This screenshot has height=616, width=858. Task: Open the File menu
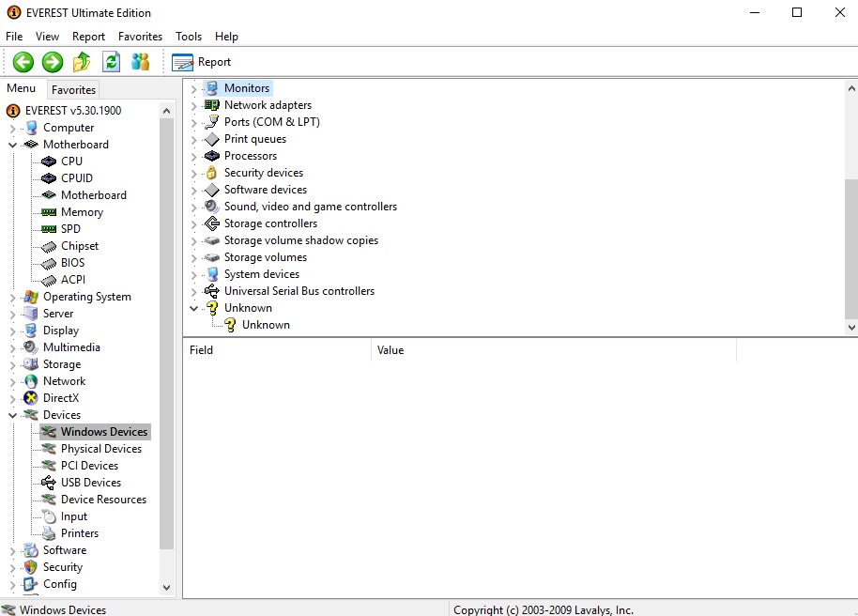click(14, 37)
